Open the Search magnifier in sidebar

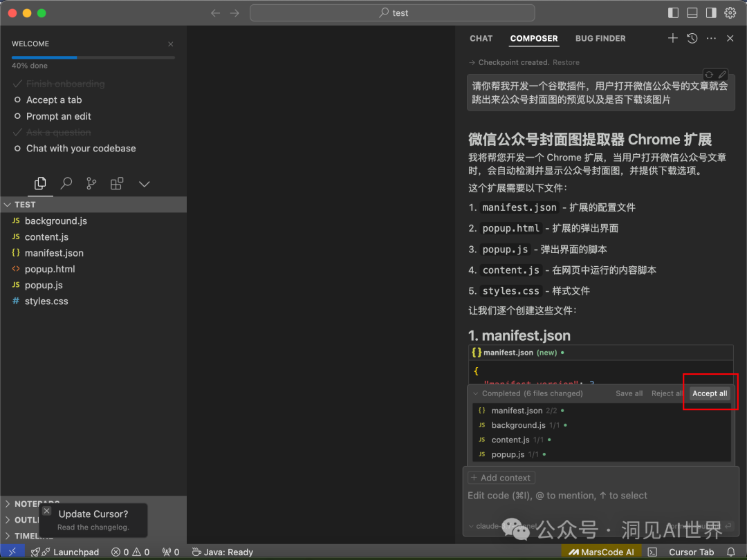[66, 183]
